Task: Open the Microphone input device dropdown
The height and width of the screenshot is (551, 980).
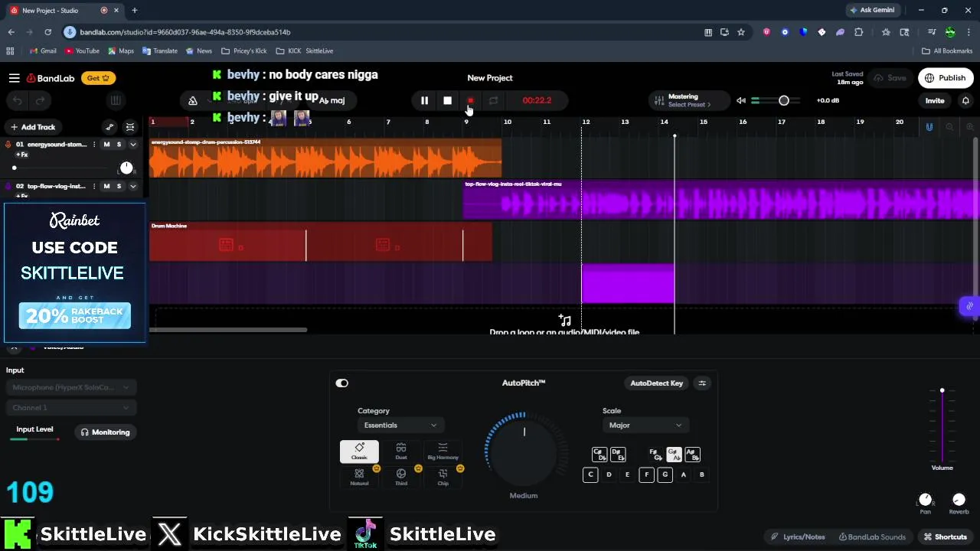Action: tap(71, 387)
